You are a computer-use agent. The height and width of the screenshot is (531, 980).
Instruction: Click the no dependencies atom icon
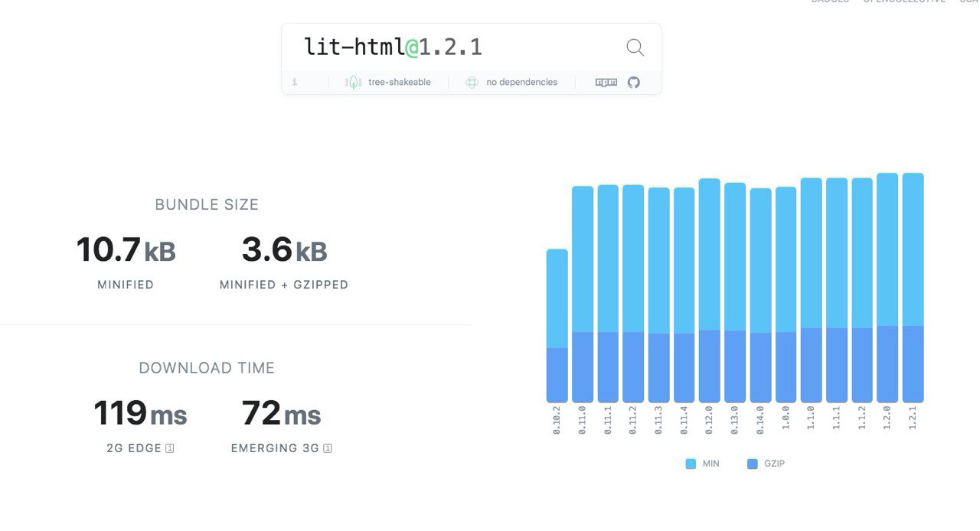[x=472, y=82]
